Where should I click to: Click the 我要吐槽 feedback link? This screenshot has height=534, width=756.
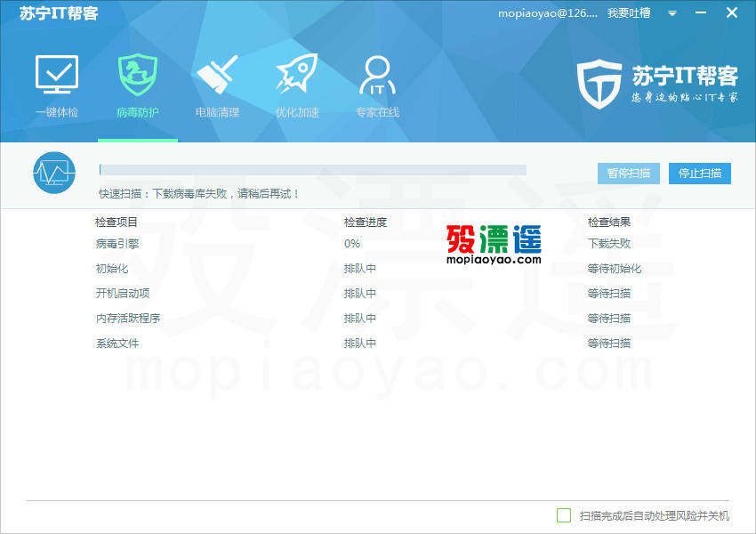point(629,13)
